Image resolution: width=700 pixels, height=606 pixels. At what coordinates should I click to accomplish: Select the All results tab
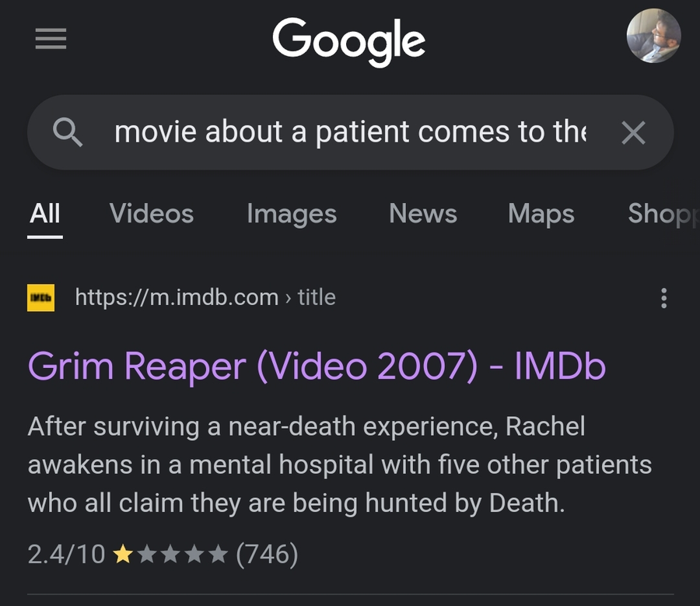[45, 213]
